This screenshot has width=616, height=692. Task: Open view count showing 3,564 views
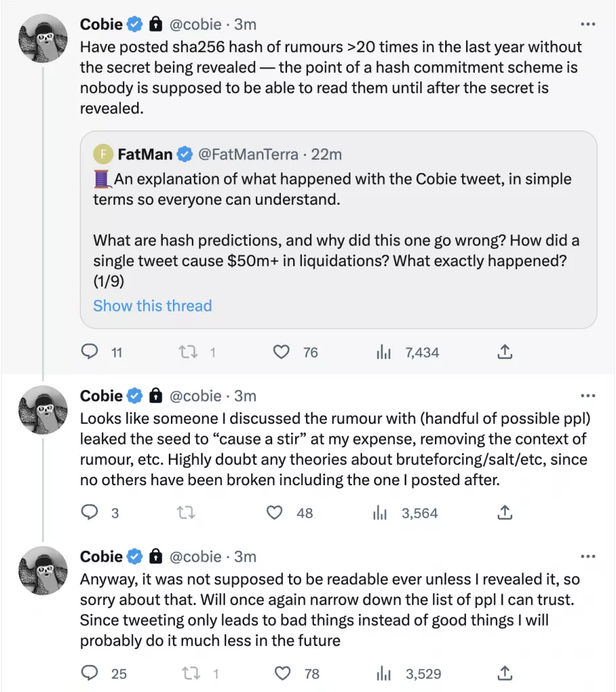point(380,513)
